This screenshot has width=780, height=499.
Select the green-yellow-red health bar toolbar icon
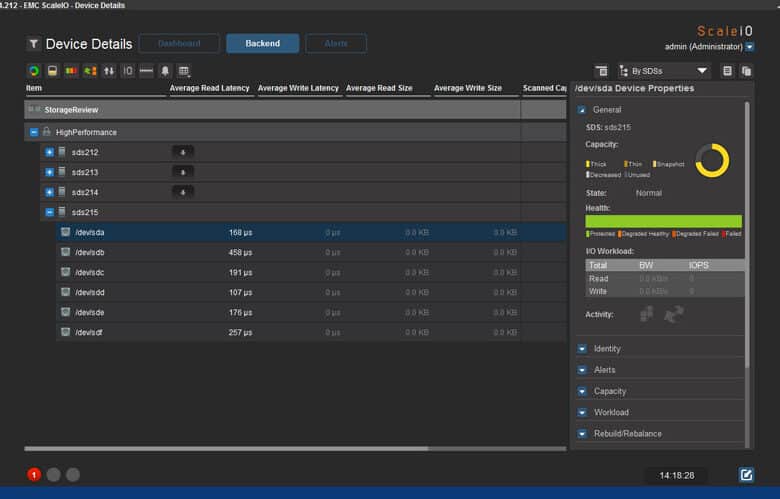pos(71,71)
